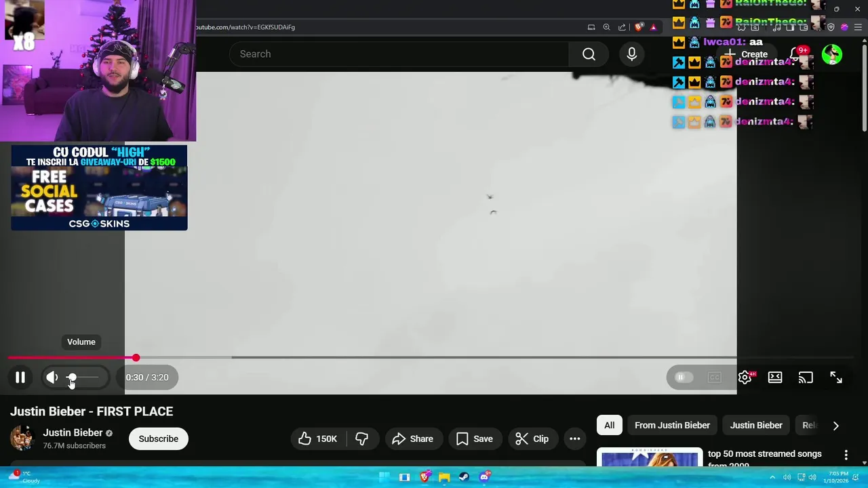The width and height of the screenshot is (868, 488).
Task: Click the magnifier search button
Action: tap(589, 54)
